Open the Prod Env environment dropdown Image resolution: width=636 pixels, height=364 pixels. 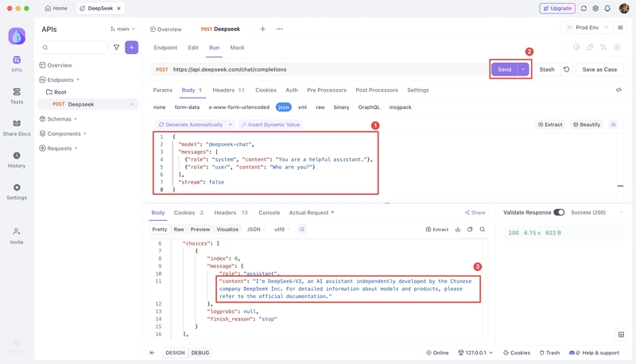(586, 28)
